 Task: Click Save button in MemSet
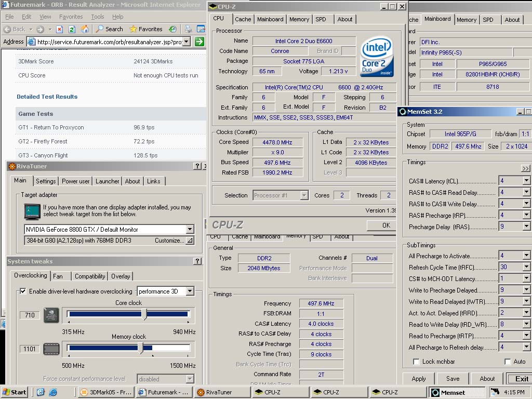[453, 379]
